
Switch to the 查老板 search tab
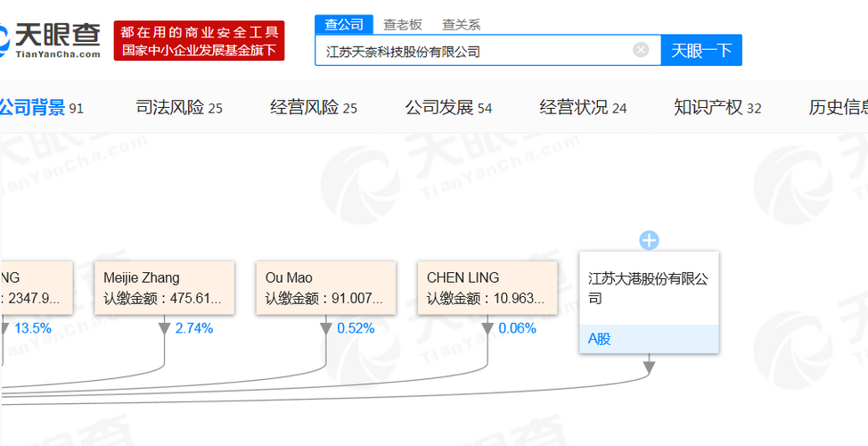coord(403,24)
